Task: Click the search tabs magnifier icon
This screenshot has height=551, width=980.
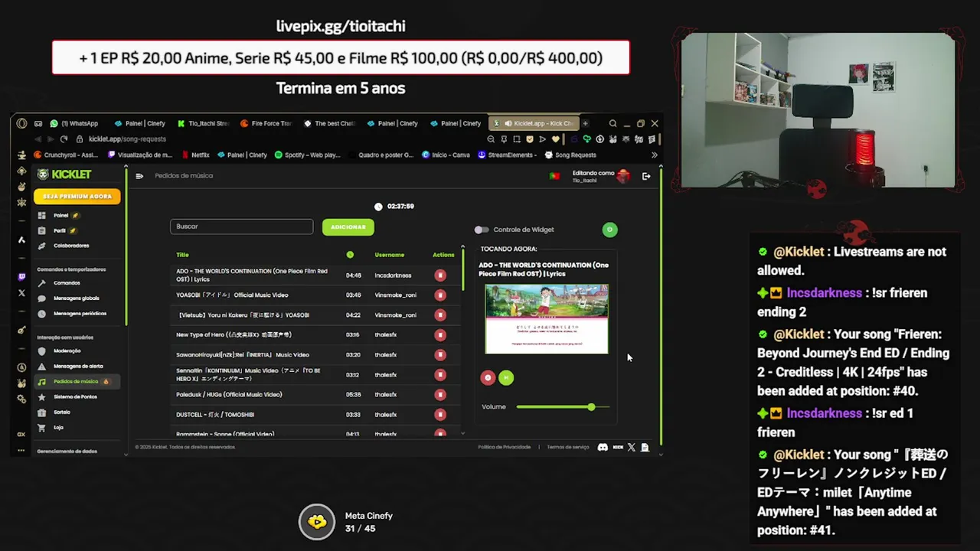Action: pos(612,123)
